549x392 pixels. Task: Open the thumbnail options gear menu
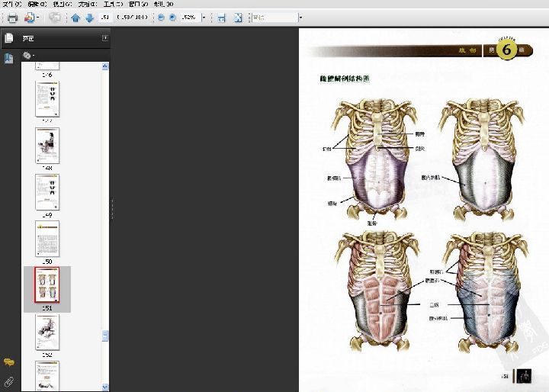click(28, 56)
